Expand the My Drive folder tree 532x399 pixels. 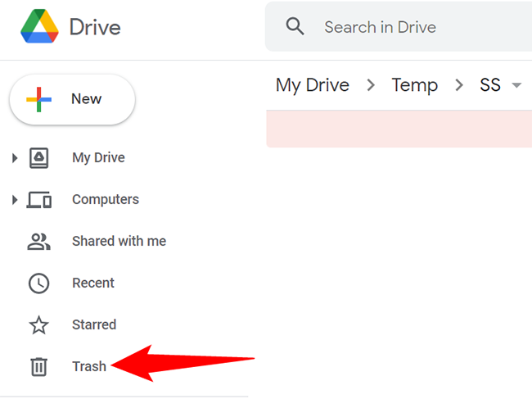15,157
